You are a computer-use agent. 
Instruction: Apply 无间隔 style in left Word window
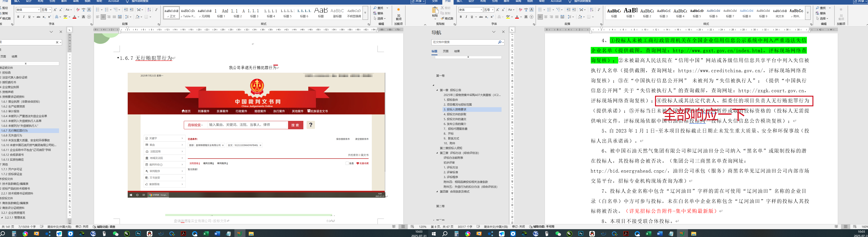204,13
